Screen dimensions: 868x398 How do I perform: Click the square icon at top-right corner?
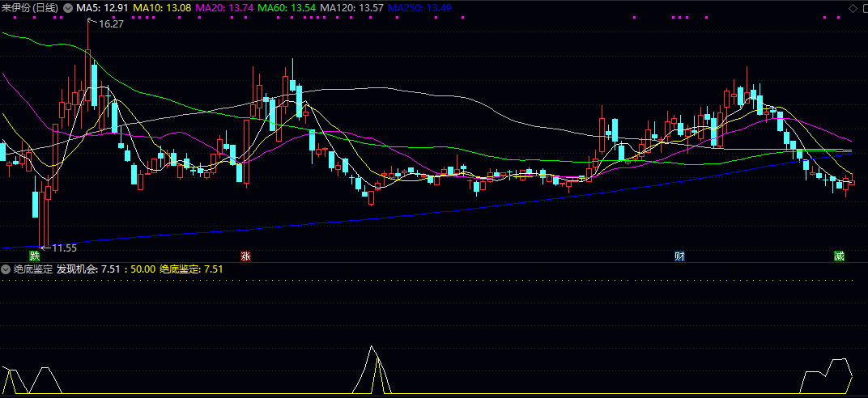[862, 8]
